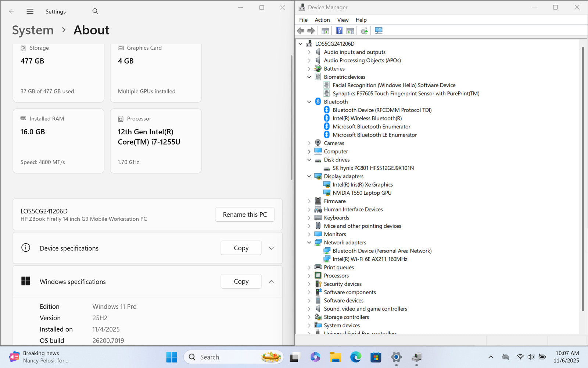Open File Explorer from the taskbar
The width and height of the screenshot is (588, 368).
click(x=335, y=357)
